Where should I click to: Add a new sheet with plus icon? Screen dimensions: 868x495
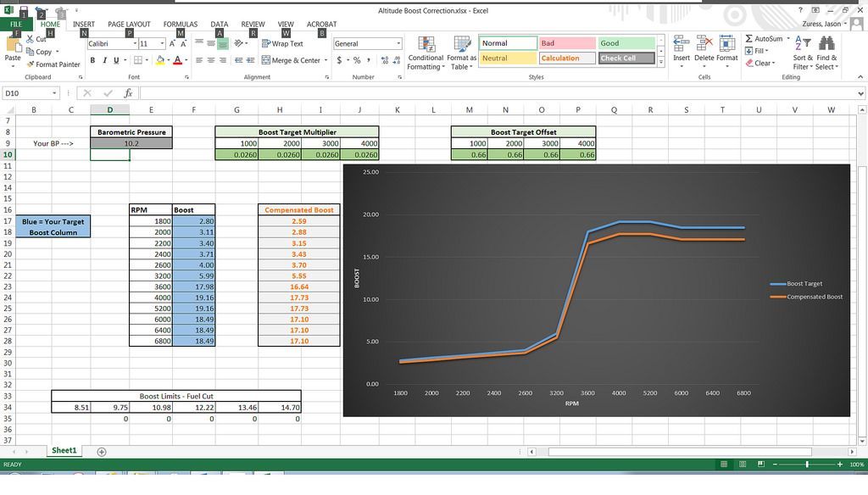[102, 452]
